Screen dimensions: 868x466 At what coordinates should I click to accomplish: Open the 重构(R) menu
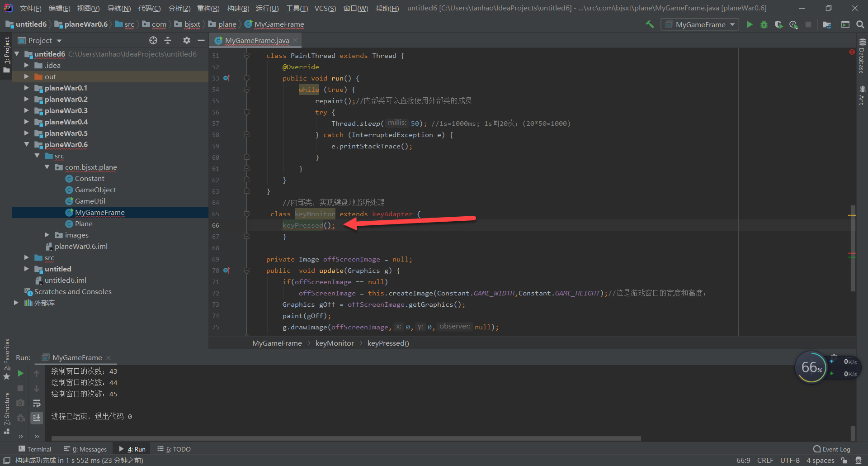click(x=208, y=8)
